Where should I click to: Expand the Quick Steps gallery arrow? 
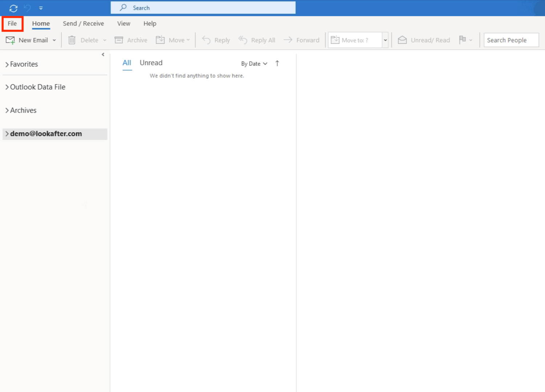pyautogui.click(x=385, y=40)
